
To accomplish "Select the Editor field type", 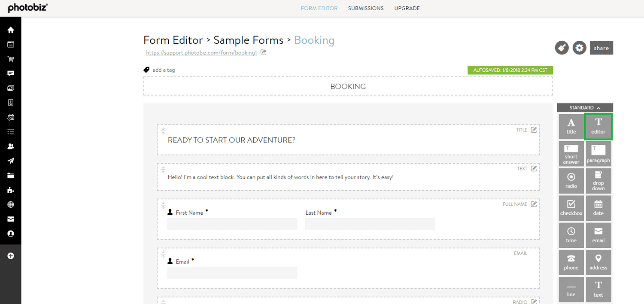I will (x=598, y=126).
